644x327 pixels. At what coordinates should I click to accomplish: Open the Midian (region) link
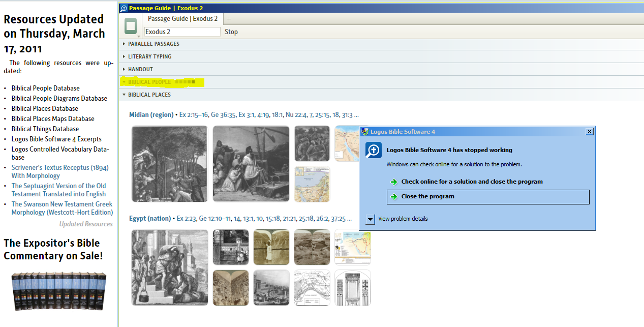point(151,115)
